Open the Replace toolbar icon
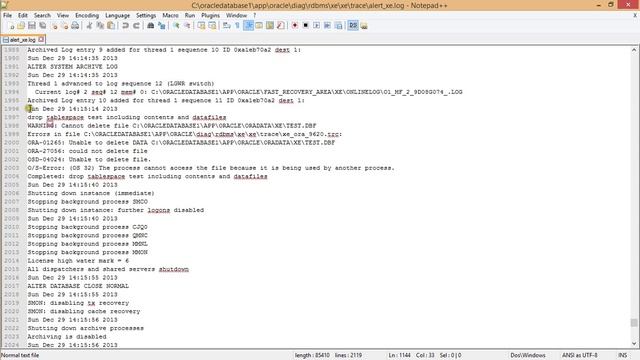Screen dimensions: 640x360 coord(162,26)
